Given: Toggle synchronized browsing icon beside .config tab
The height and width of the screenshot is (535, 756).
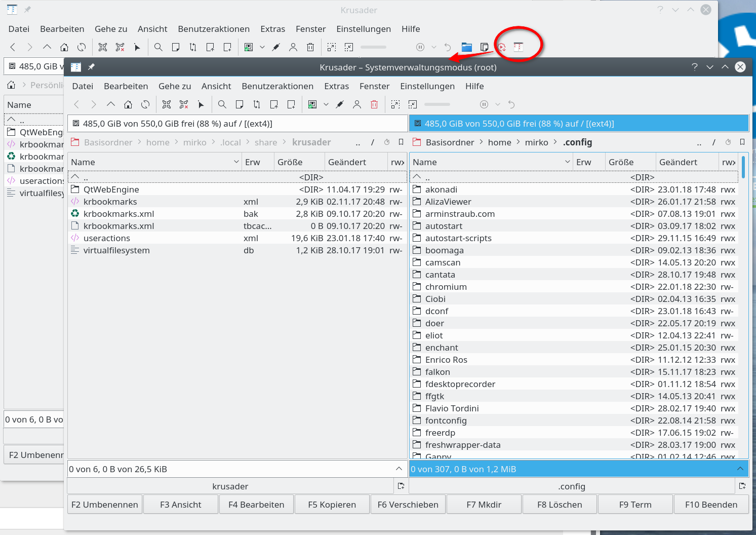Looking at the screenshot, I should (x=742, y=486).
